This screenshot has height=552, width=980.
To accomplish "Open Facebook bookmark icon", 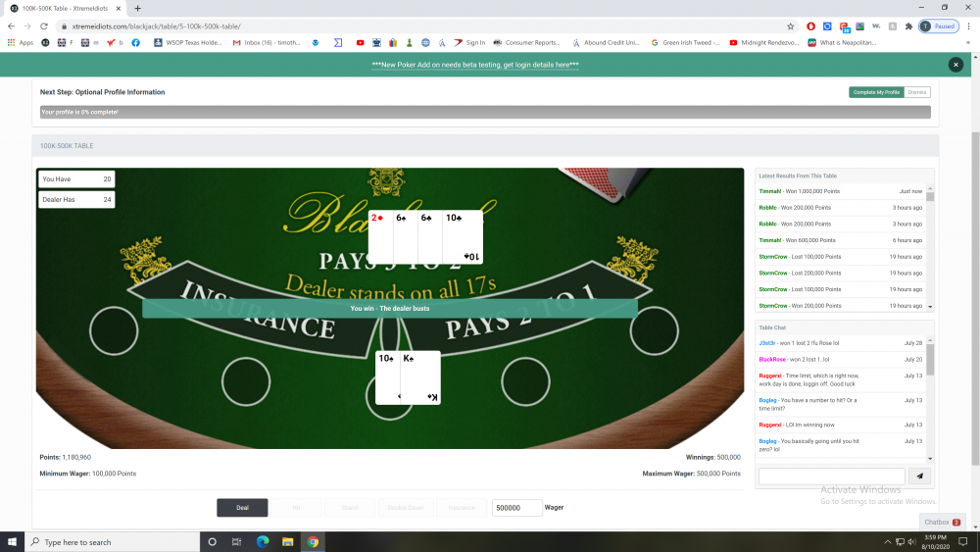I will click(x=135, y=42).
